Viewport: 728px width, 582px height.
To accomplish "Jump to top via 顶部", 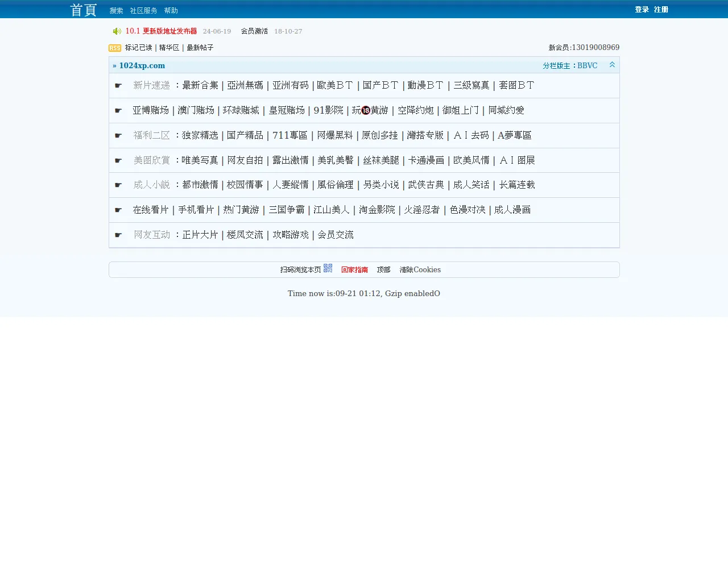I will click(383, 270).
